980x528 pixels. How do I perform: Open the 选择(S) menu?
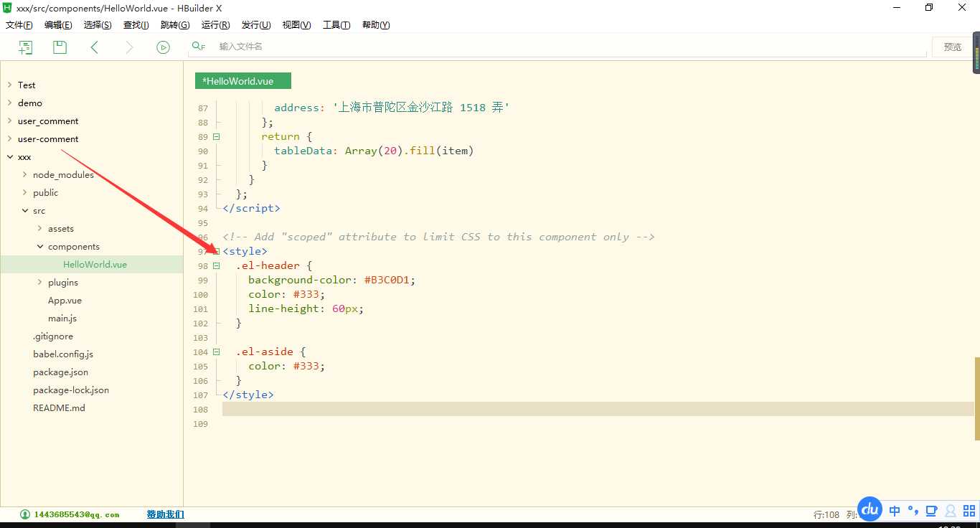pos(98,25)
